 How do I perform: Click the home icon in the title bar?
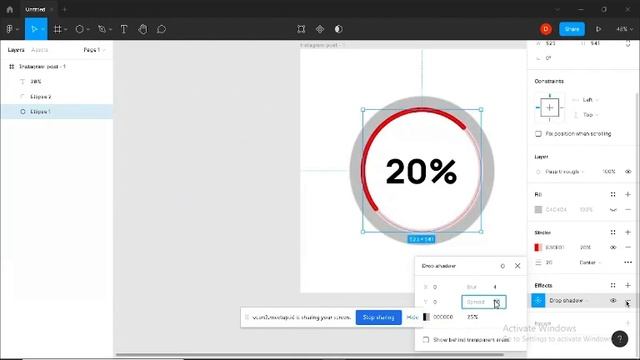pyautogui.click(x=10, y=9)
